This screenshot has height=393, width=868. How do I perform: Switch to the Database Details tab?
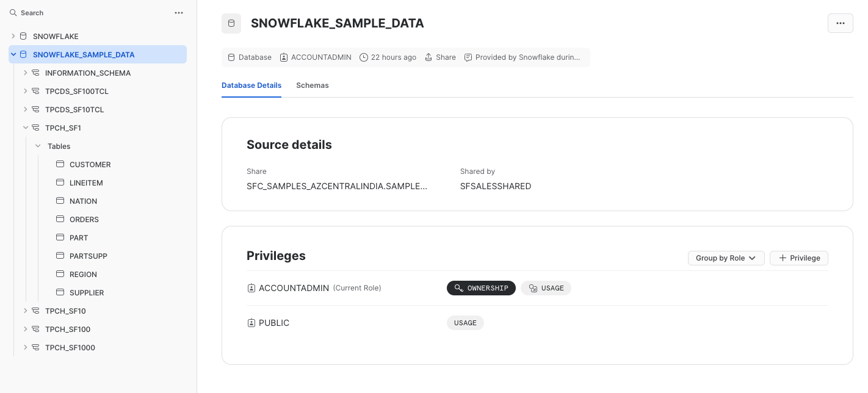[x=251, y=85]
